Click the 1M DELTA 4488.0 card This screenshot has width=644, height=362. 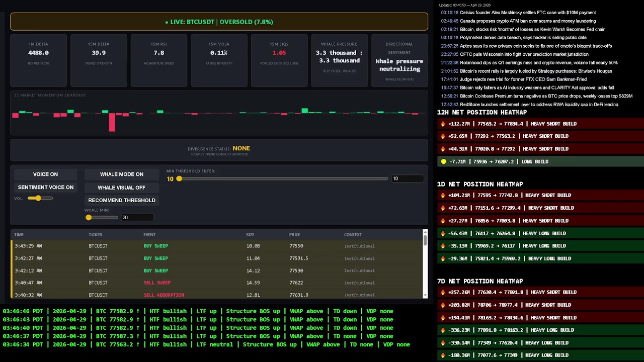coord(39,61)
